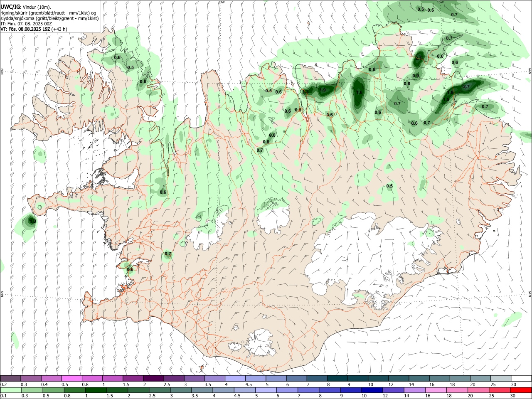This screenshot has width=532, height=399.
Task: Pick the lavender rain swatch between 14 and 16
Action: tap(415, 390)
